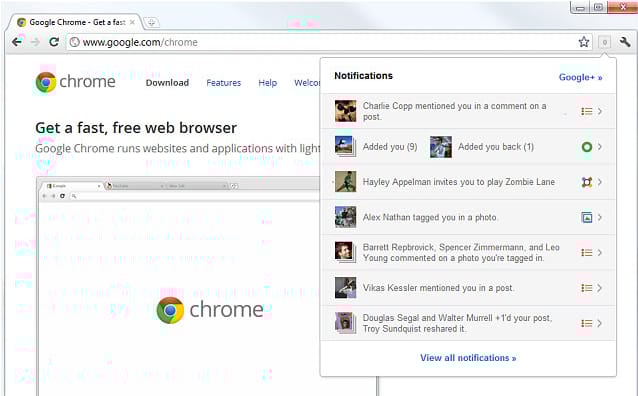Screen dimensions: 638x396
Task: Select the Google Chrome - Get a fast tab
Action: 76,22
